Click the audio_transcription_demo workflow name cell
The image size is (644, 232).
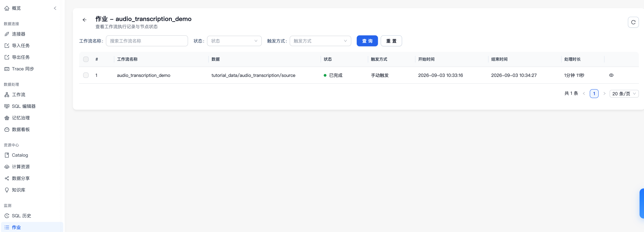coord(144,75)
